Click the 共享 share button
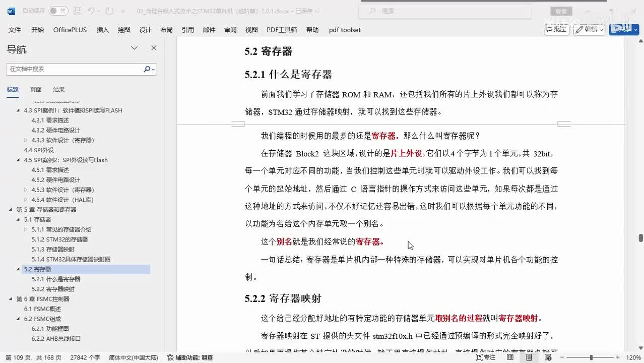Viewport: 644px width, 363px height. pyautogui.click(x=624, y=29)
